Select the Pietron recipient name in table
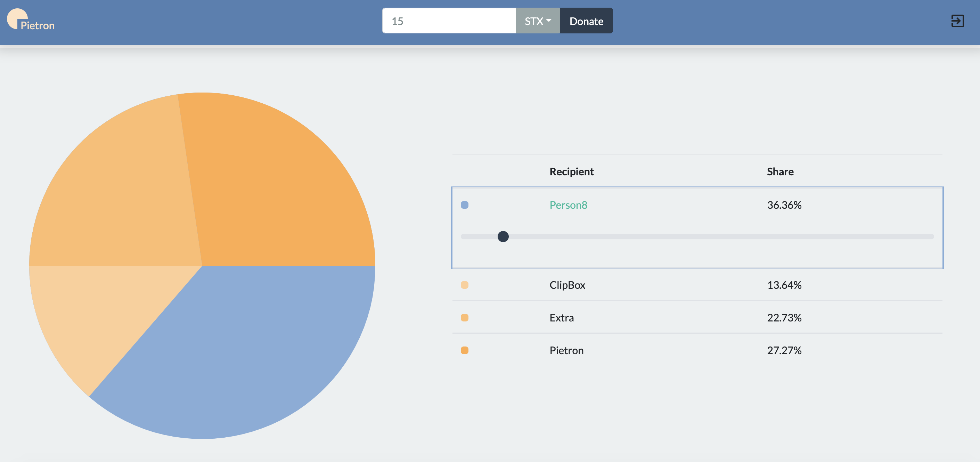 pyautogui.click(x=566, y=350)
